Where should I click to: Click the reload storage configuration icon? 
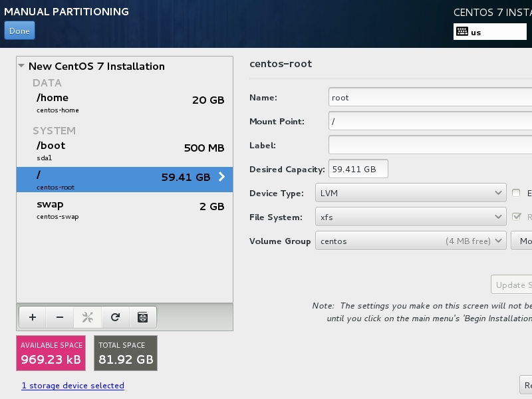115,317
